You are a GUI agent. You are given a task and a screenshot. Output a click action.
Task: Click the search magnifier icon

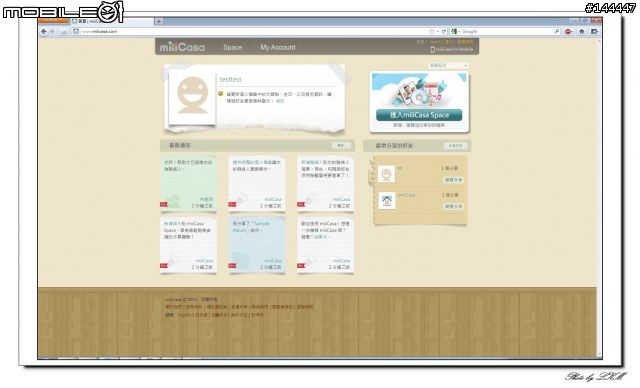556,31
